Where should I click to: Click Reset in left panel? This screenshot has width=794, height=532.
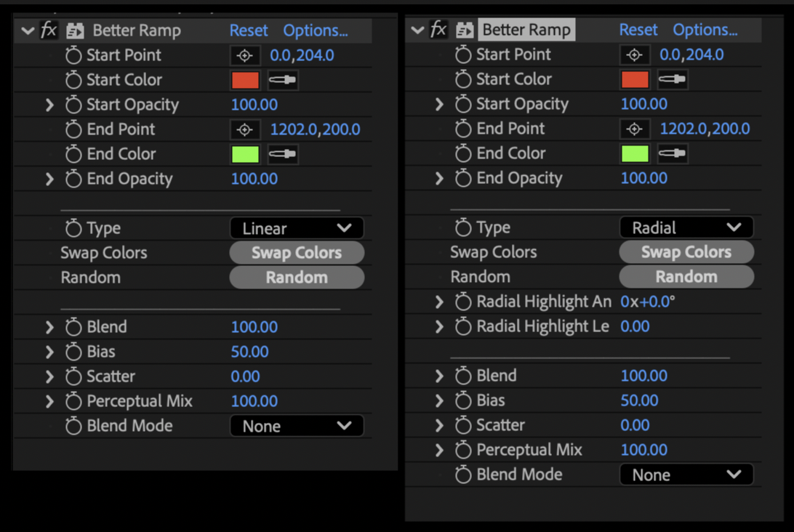(x=249, y=31)
